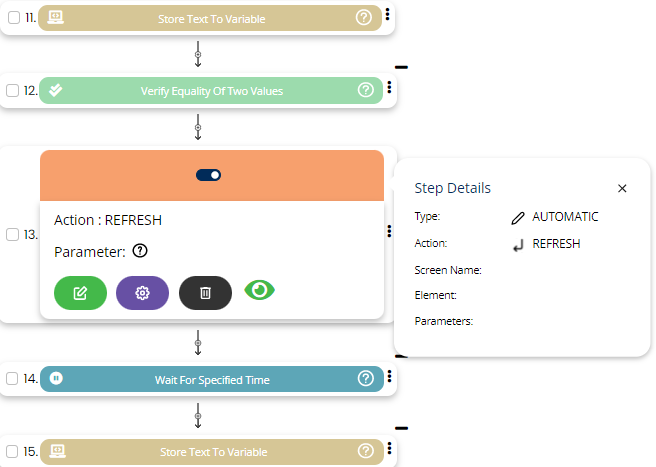
Task: Open help for Wait For Specified Time
Action: [365, 379]
